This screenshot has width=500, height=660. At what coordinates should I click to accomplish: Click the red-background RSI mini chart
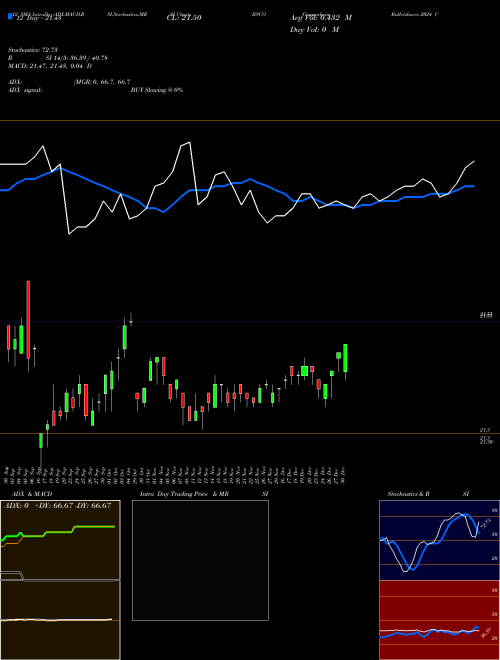click(x=439, y=620)
